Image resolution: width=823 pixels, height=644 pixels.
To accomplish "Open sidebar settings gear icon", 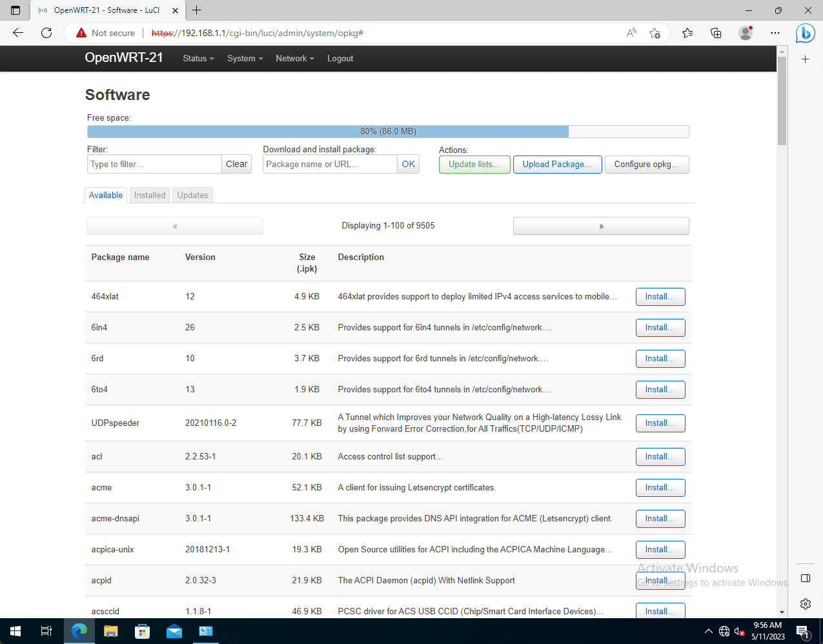I will (806, 604).
